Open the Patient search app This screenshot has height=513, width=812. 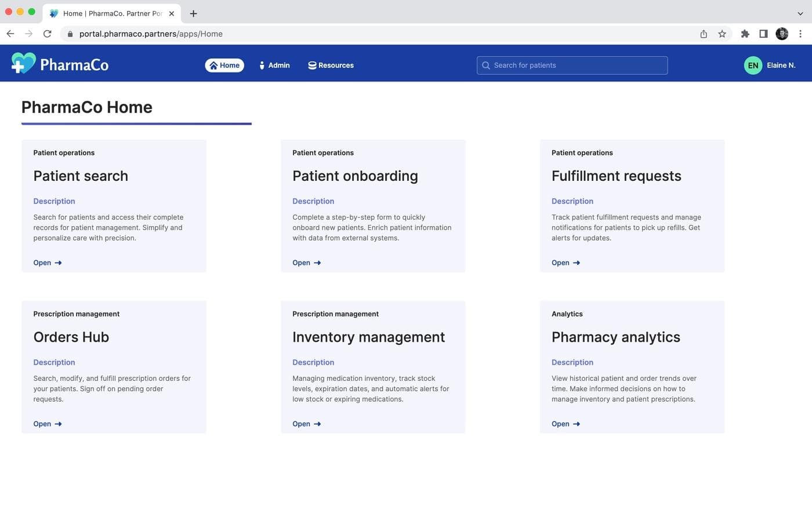point(48,263)
